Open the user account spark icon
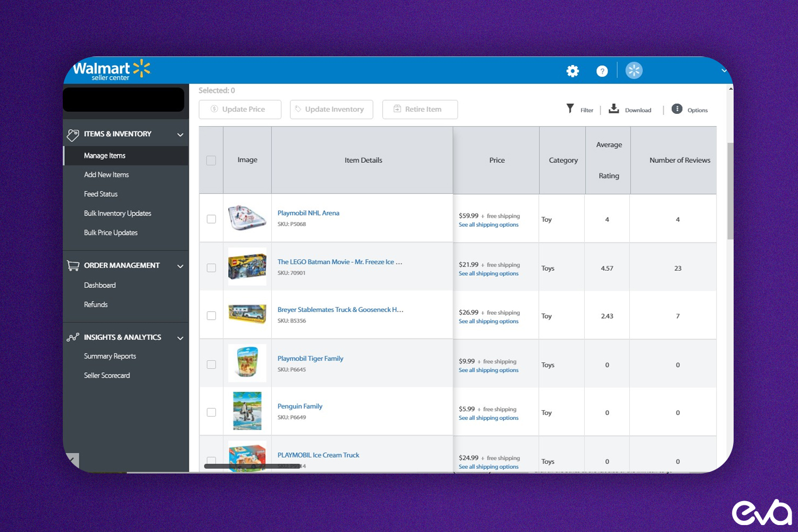The image size is (798, 532). (634, 70)
